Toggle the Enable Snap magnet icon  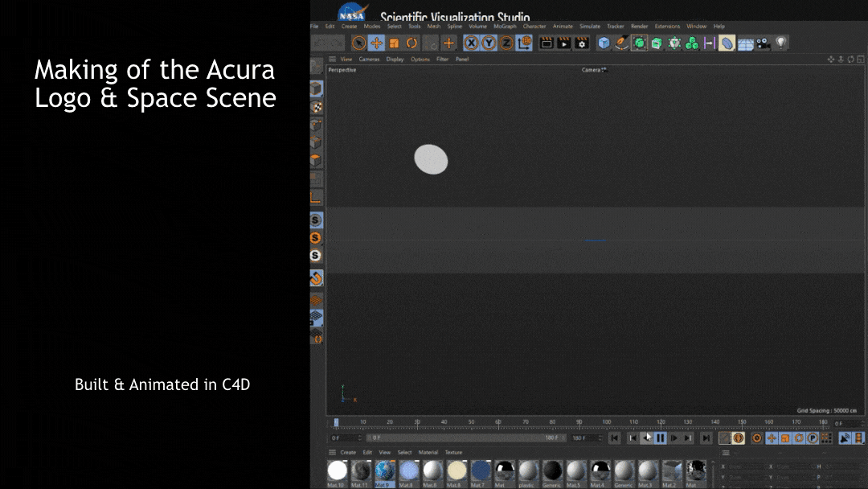pos(316,278)
